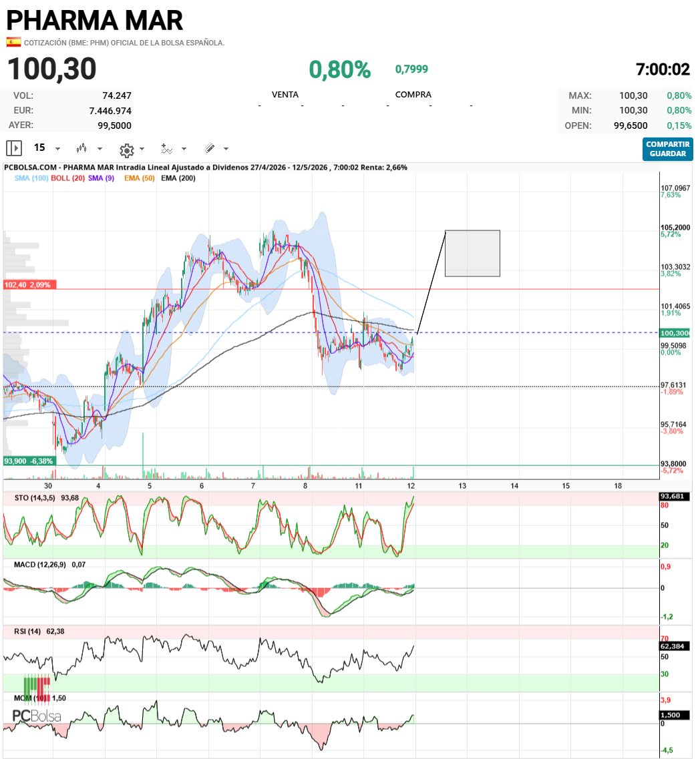Click the 97,6131 price axis label
The image size is (700, 759).
tap(673, 385)
